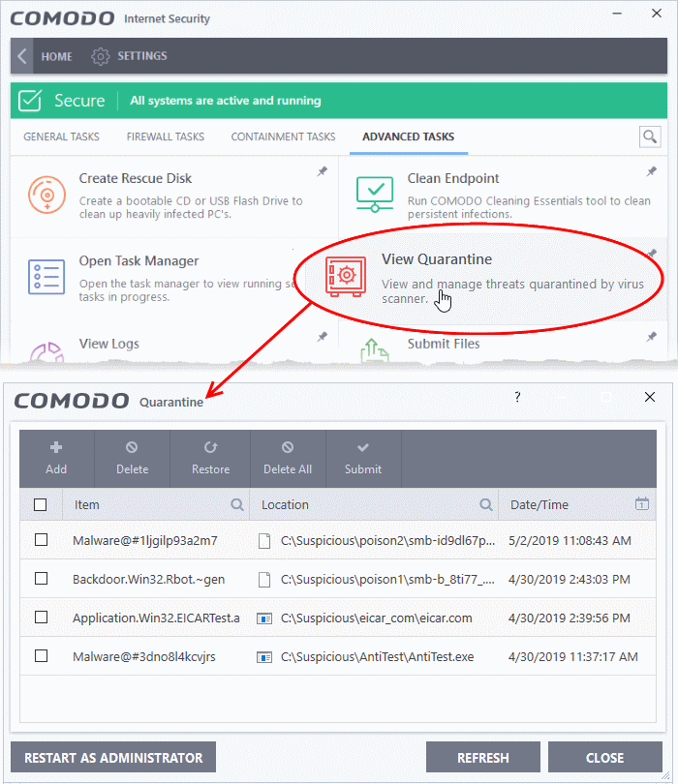Click the task search magnifier icon
678x784 pixels.
(x=650, y=137)
